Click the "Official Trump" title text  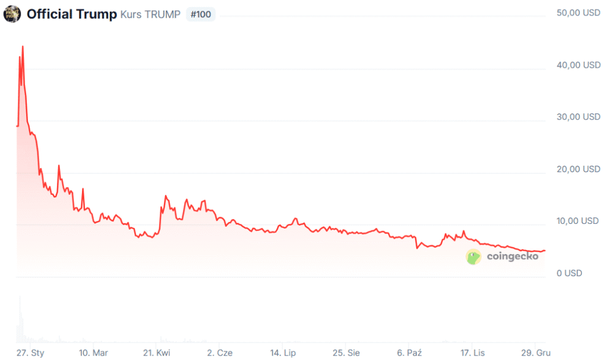(71, 14)
